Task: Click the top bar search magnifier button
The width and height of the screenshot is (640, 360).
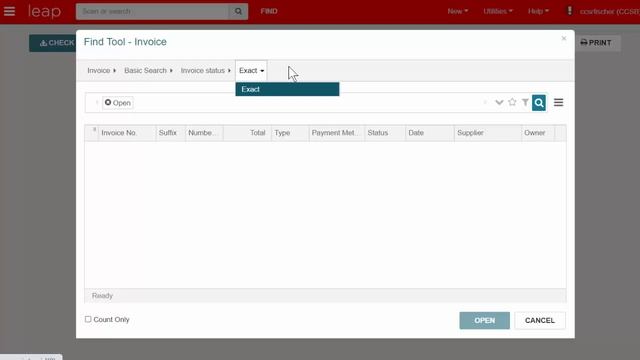Action: pyautogui.click(x=238, y=11)
